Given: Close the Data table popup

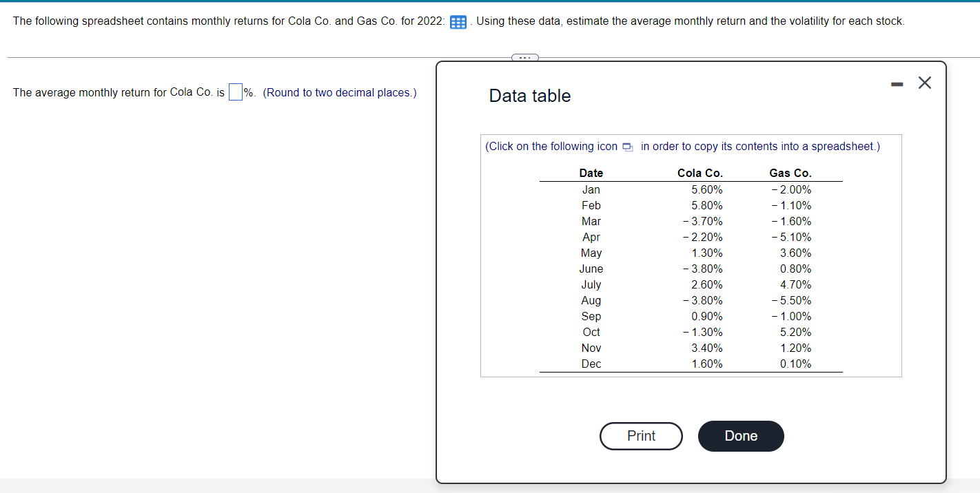Looking at the screenshot, I should coord(924,82).
